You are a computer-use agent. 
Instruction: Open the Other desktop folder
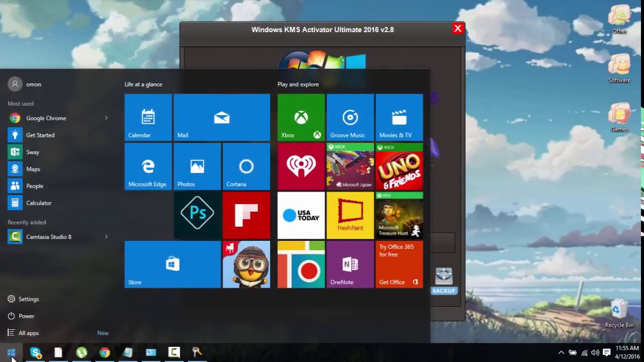click(619, 19)
